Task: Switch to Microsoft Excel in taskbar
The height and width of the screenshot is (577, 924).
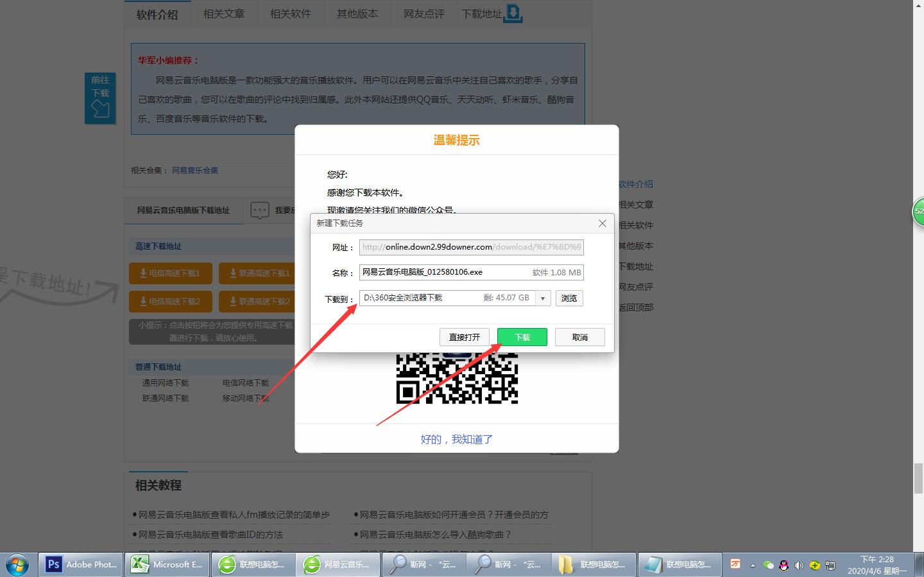Action: point(167,565)
